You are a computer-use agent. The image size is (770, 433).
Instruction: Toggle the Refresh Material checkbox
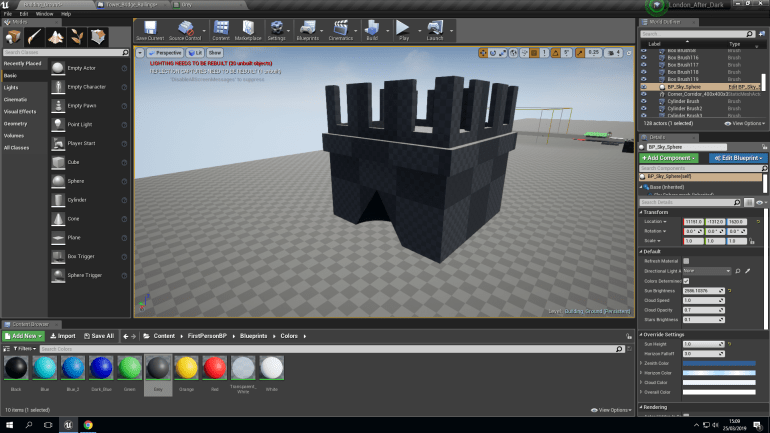coord(686,261)
